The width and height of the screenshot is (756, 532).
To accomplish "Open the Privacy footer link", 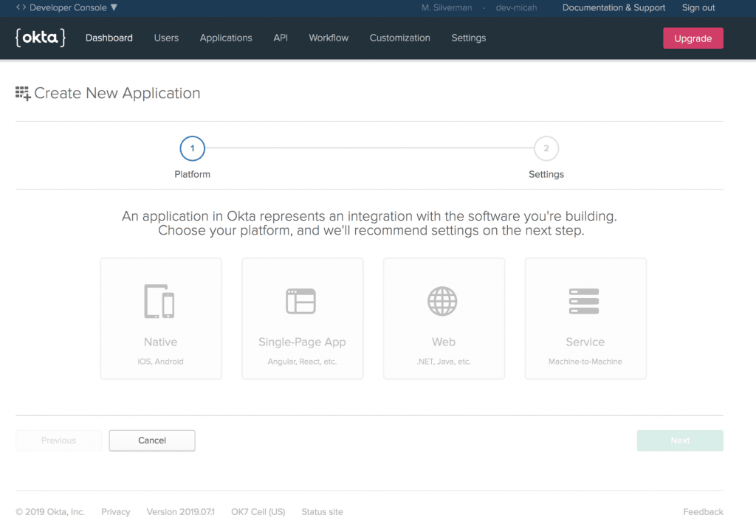I will (x=116, y=512).
